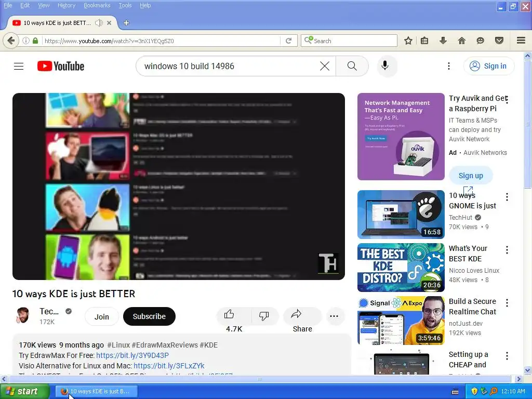Open options for Build a Secure Realtime Chat

coord(507,303)
